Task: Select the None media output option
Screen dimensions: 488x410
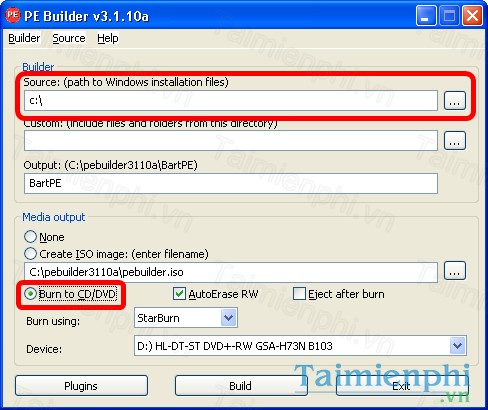Action: (30, 237)
